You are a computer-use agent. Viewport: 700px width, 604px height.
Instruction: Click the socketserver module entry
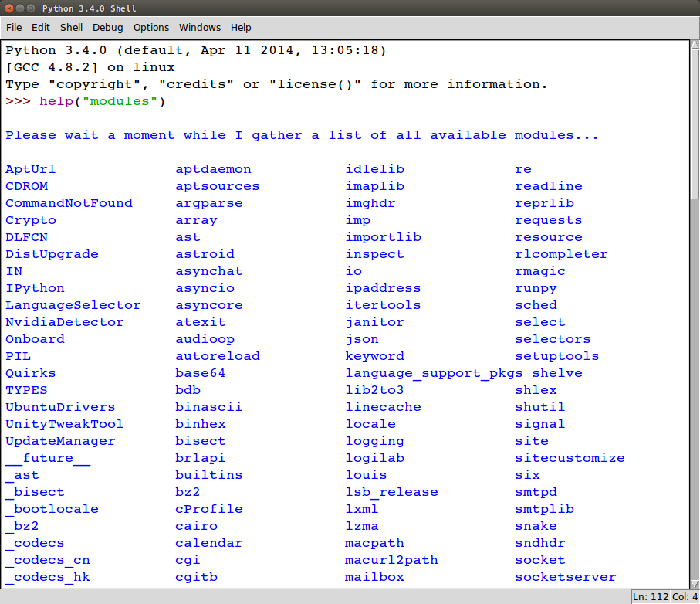tap(565, 577)
